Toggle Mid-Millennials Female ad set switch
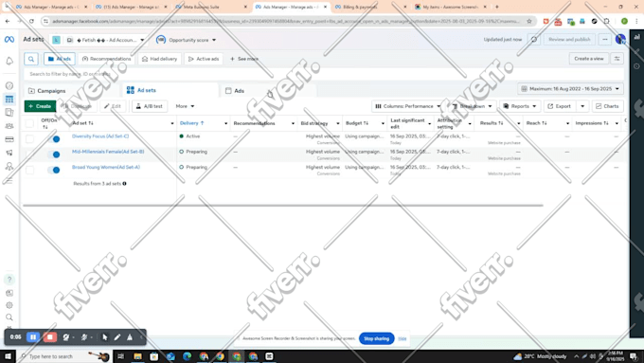 54,154
